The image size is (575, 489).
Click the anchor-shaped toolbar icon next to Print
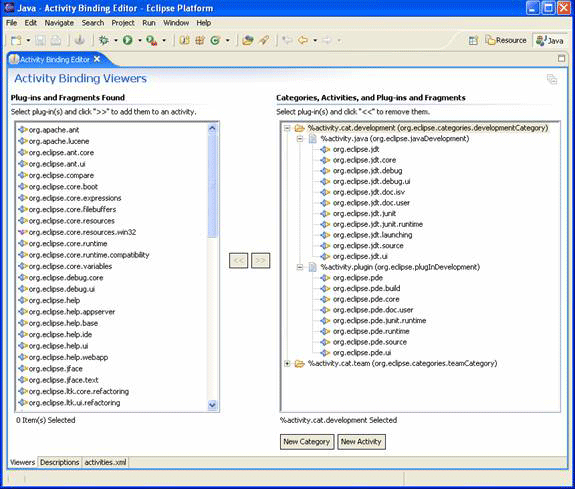[80, 40]
